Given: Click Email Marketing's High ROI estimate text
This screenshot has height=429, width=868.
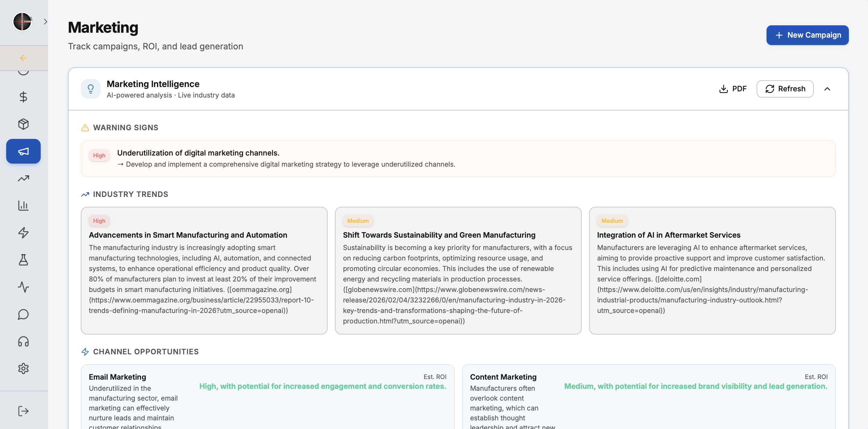Looking at the screenshot, I should pyautogui.click(x=322, y=386).
